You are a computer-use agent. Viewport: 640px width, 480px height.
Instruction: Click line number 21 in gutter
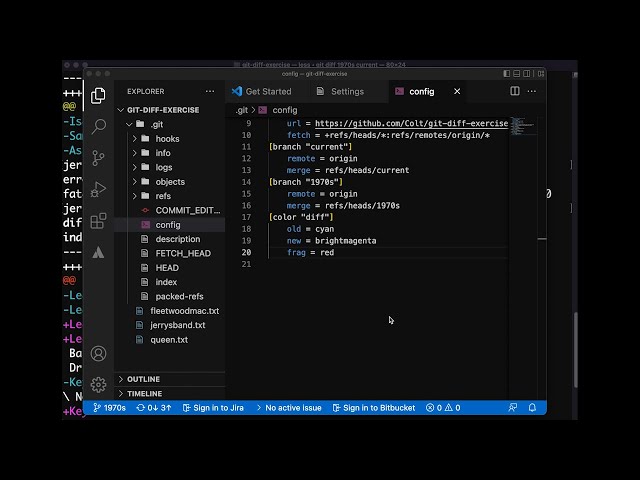click(x=246, y=264)
